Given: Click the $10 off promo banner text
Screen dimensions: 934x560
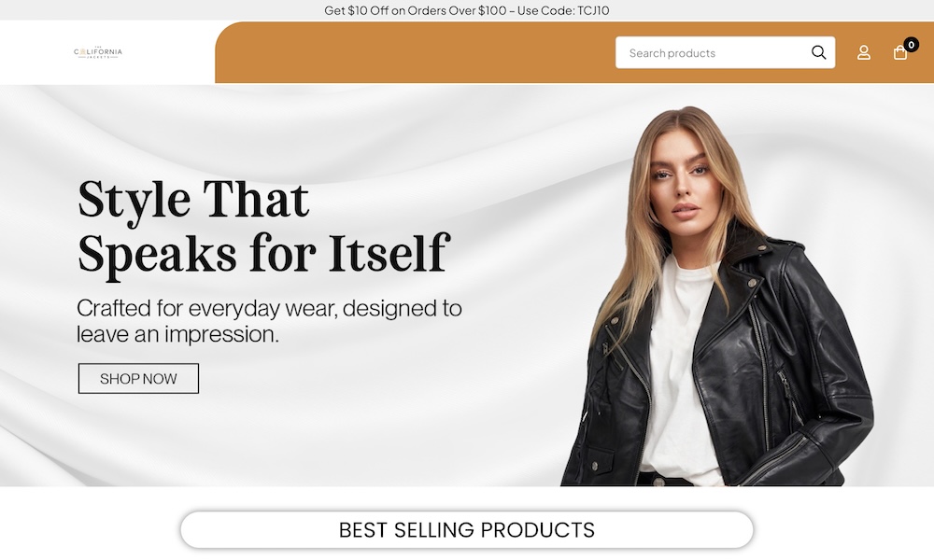Looking at the screenshot, I should 466,10.
